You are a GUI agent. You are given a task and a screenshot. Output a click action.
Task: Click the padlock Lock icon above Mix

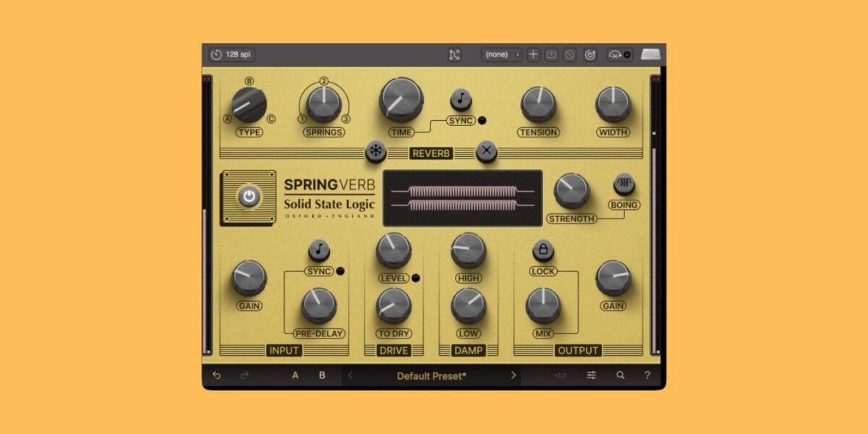tap(543, 248)
